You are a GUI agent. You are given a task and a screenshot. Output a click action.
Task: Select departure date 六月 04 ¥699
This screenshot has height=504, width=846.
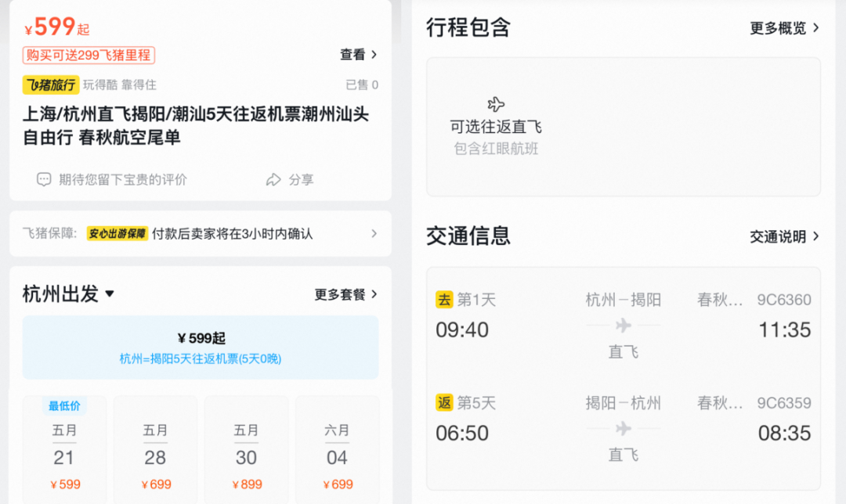point(337,449)
